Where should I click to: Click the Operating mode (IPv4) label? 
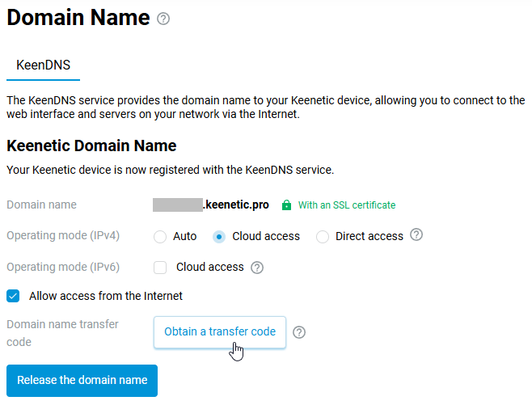click(63, 236)
